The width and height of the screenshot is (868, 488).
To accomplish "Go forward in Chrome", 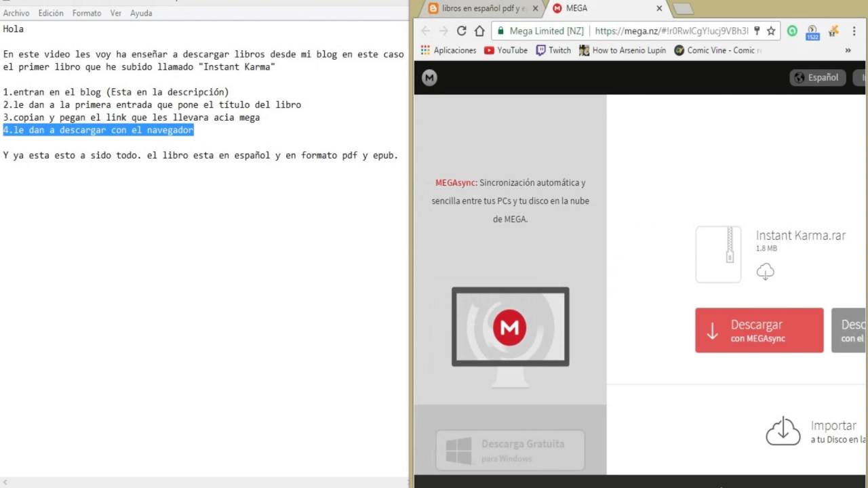I will click(443, 30).
